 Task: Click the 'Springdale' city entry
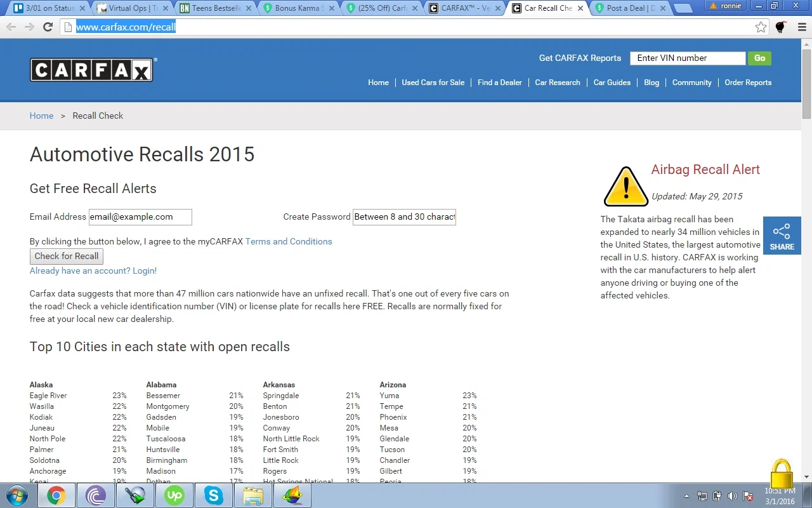click(281, 396)
